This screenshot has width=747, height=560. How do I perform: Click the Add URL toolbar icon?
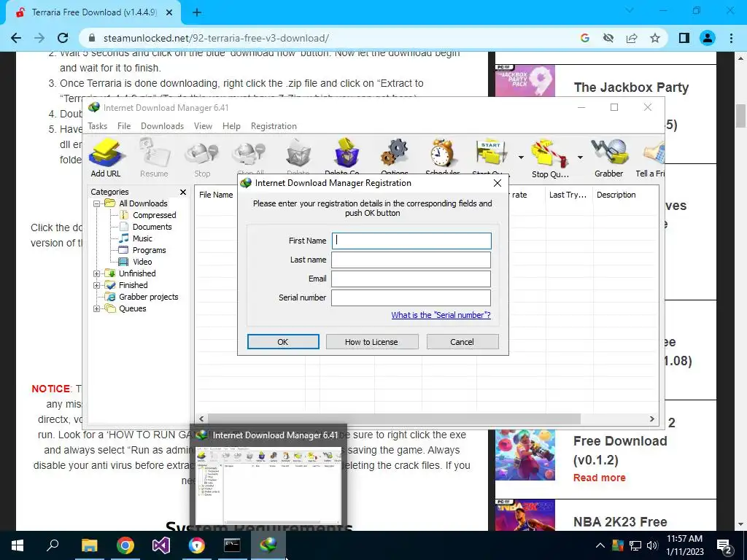click(x=106, y=157)
